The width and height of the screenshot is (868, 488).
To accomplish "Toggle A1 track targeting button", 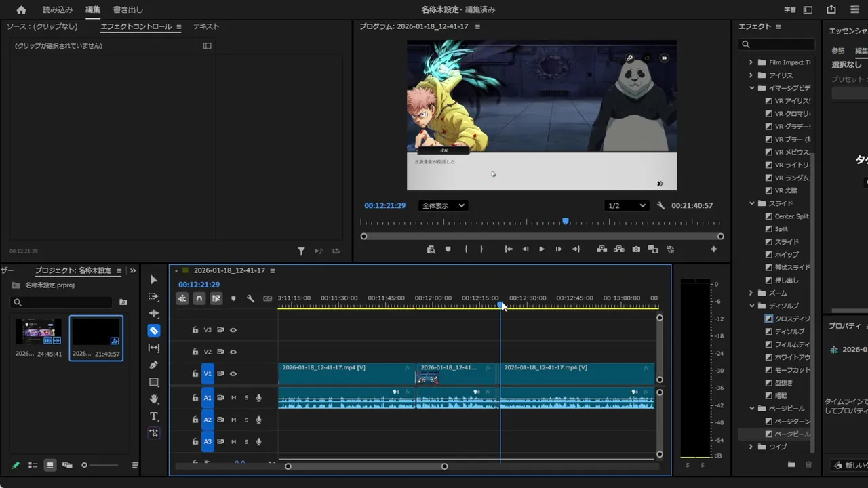I will (208, 398).
